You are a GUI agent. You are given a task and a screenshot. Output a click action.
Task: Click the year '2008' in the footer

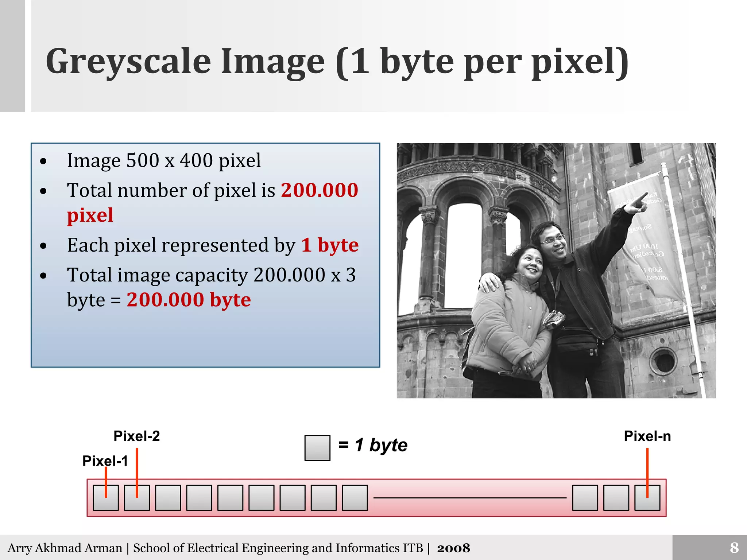(x=453, y=548)
